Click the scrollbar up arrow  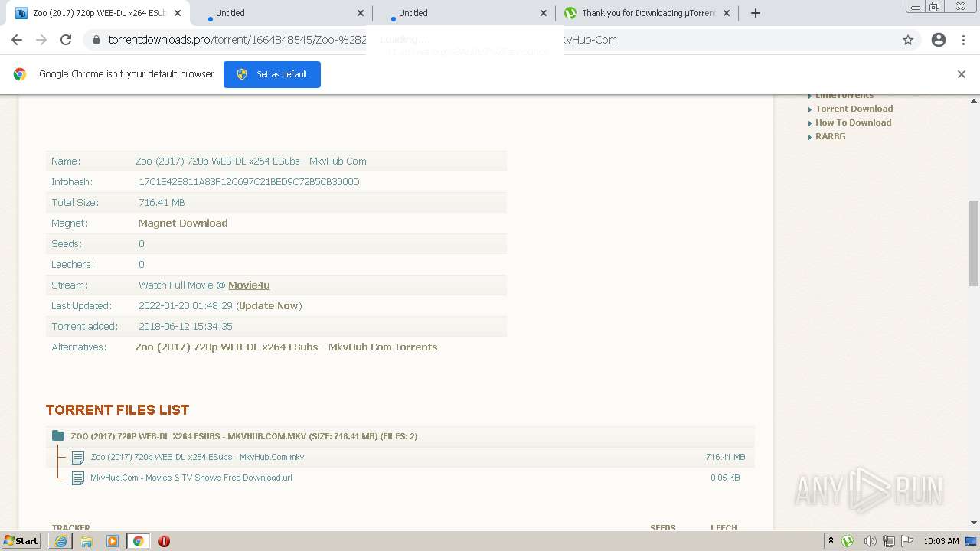pyautogui.click(x=974, y=100)
